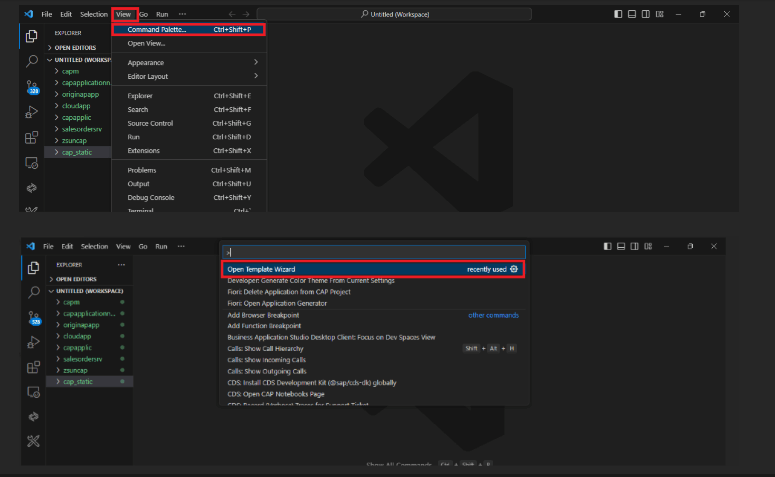Open Source Control icon in upper window activity bar

coord(32,87)
